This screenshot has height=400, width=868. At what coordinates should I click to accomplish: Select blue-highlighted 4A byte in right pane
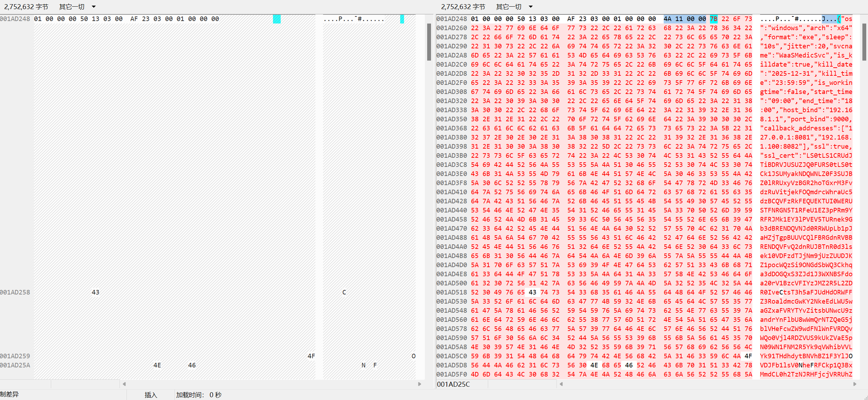pos(667,19)
